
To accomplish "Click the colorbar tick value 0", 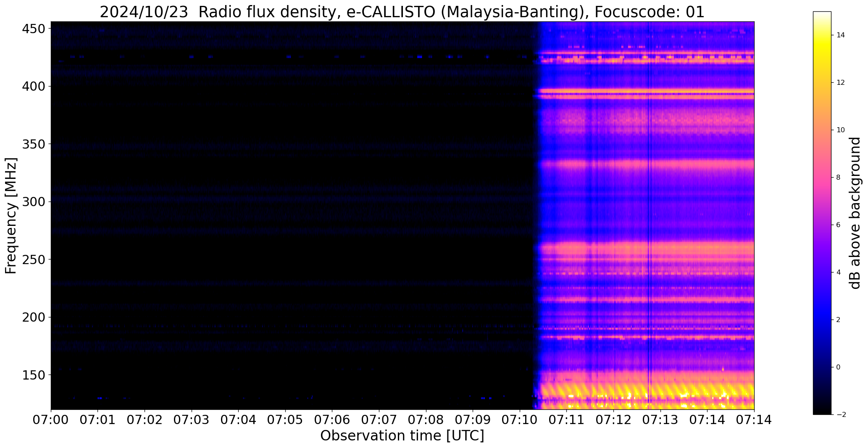I will pyautogui.click(x=839, y=367).
